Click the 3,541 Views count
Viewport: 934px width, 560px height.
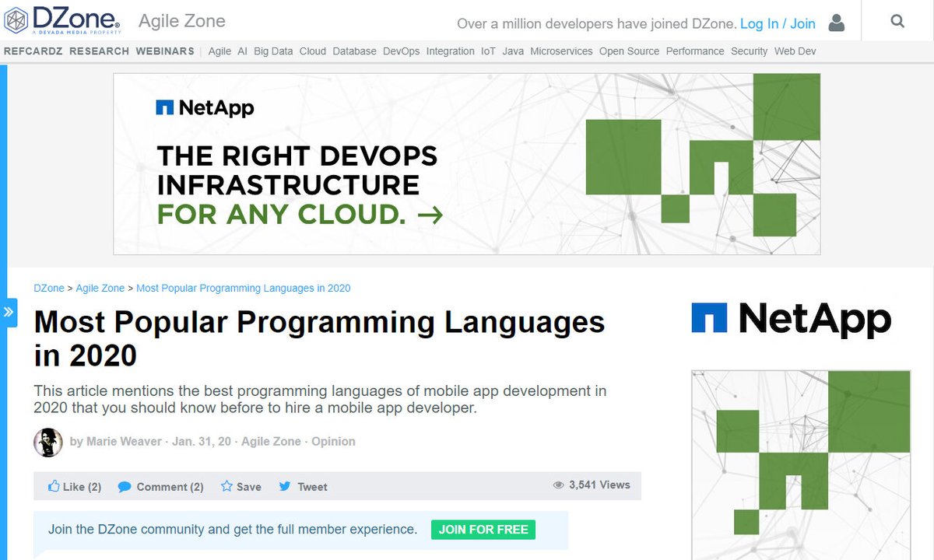point(599,485)
